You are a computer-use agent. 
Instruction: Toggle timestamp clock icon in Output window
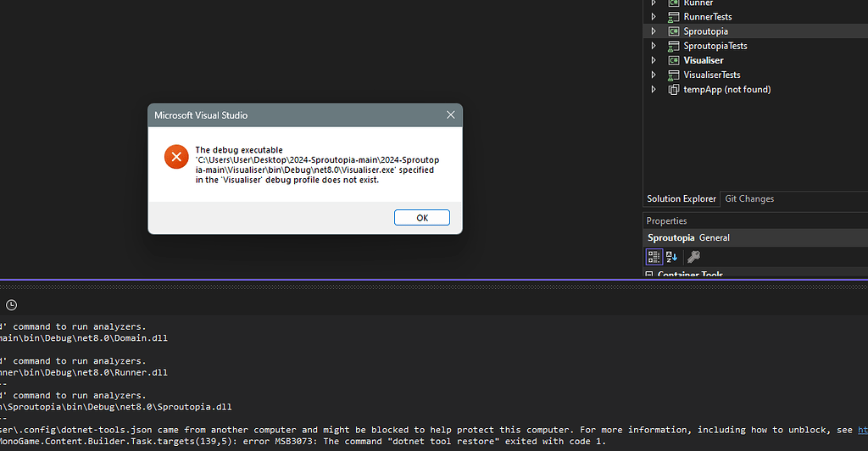coord(11,305)
